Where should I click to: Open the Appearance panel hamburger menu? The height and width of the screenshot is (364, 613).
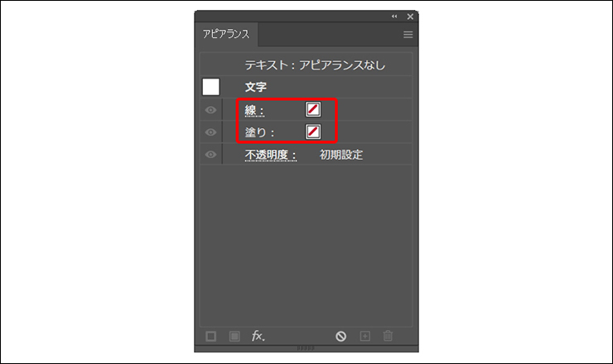[x=408, y=35]
